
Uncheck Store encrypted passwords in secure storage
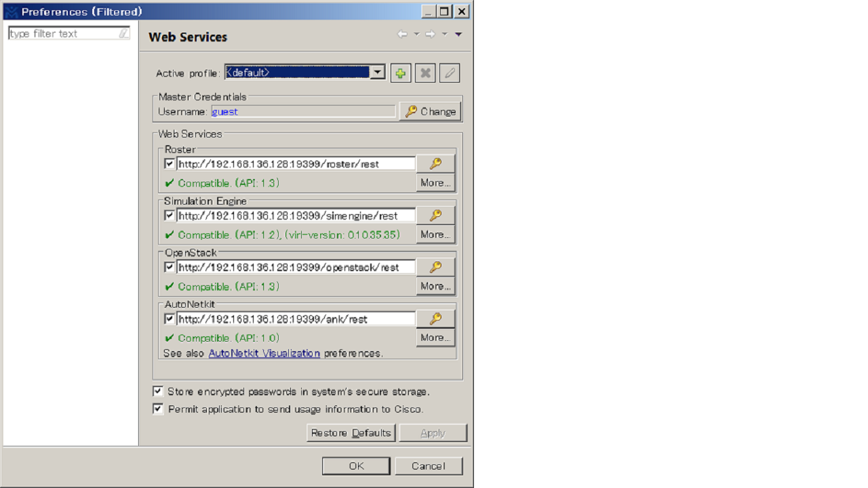pyautogui.click(x=158, y=391)
